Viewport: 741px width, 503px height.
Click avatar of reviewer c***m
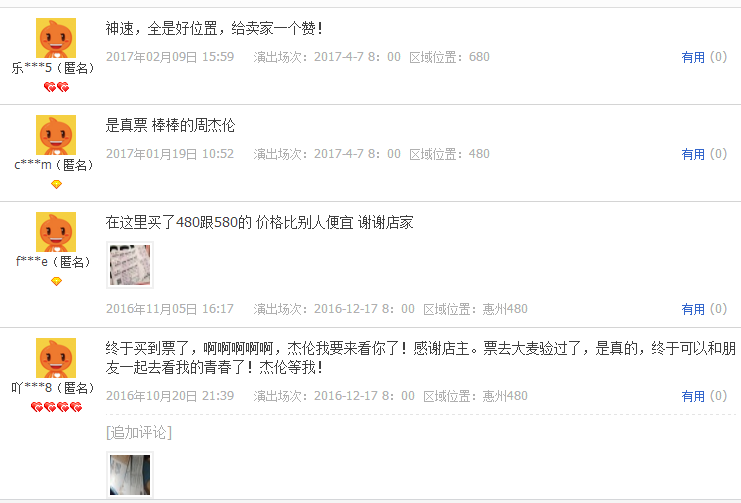[x=56, y=135]
